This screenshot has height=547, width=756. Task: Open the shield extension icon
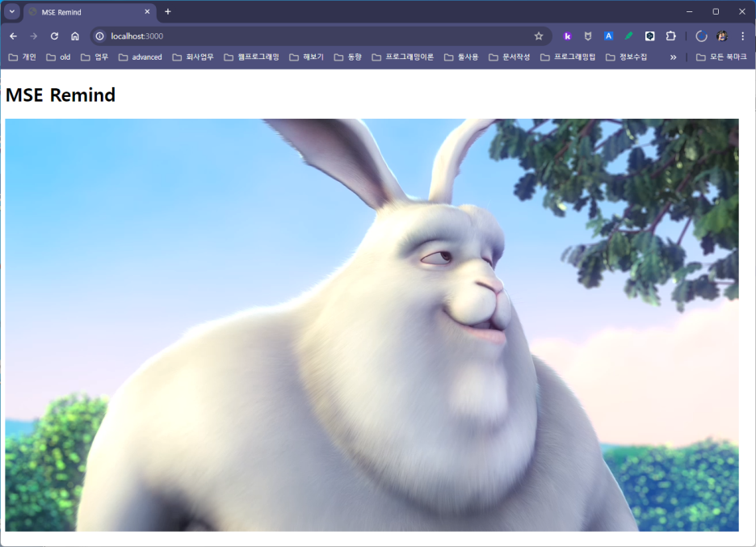[588, 36]
